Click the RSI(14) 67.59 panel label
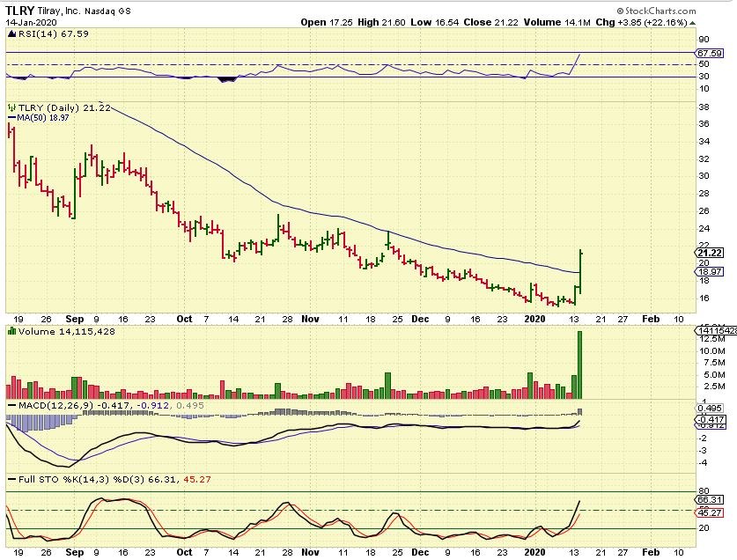This screenshot has height=560, width=737. (53, 33)
